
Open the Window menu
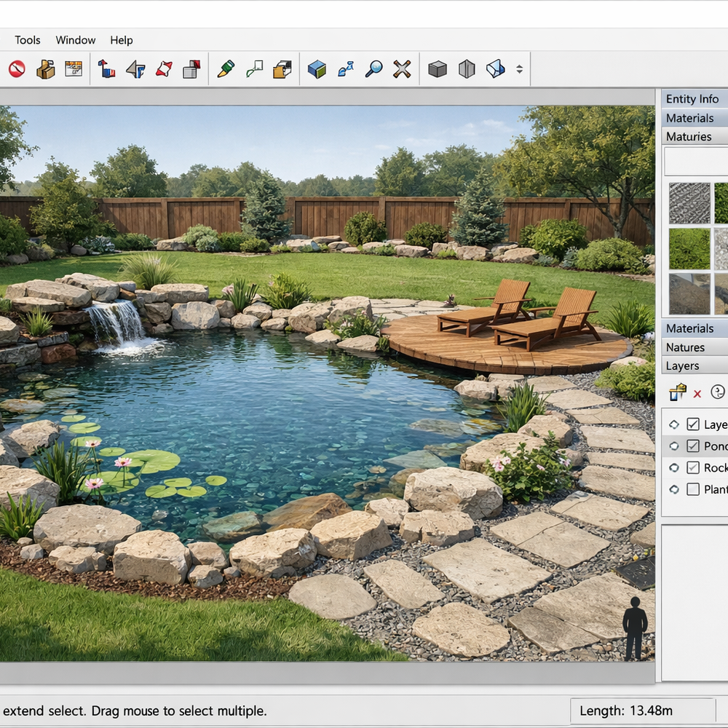click(76, 40)
